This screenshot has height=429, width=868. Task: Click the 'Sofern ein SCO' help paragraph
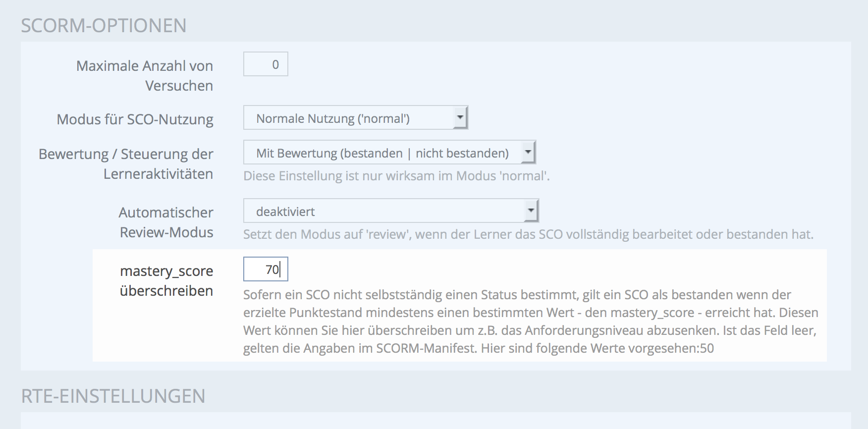530,321
